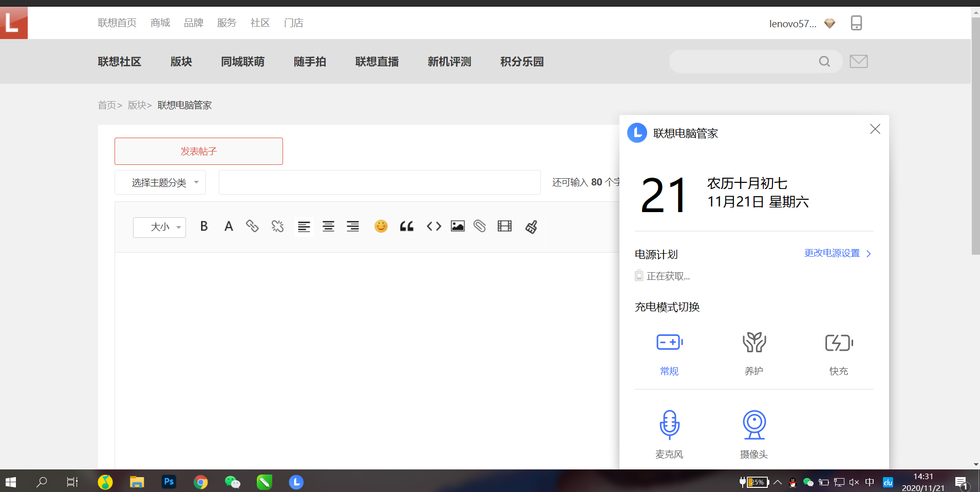Open WeChat from the taskbar
Viewport: 980px width, 492px height.
point(232,482)
